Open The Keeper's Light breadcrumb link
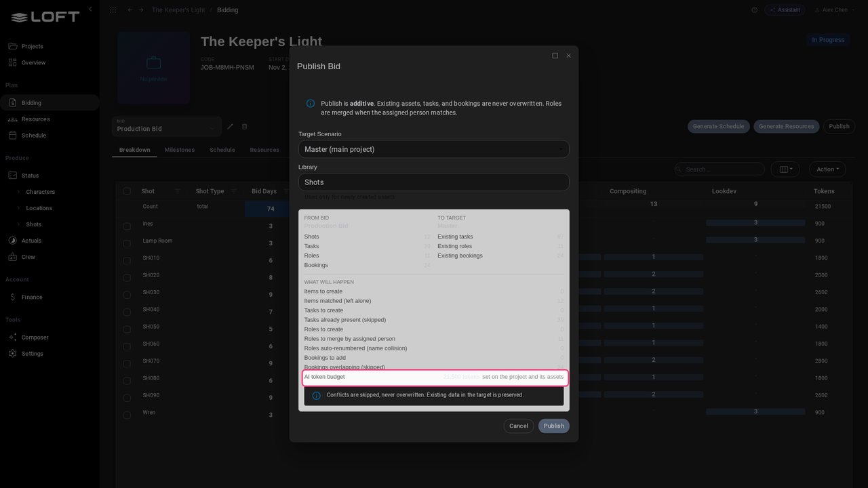 point(178,10)
